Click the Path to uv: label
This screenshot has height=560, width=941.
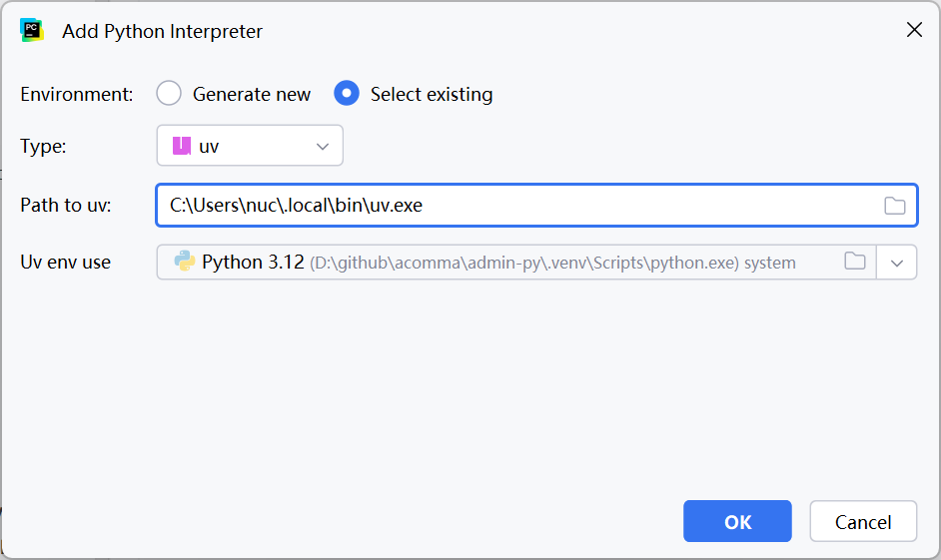click(x=66, y=206)
